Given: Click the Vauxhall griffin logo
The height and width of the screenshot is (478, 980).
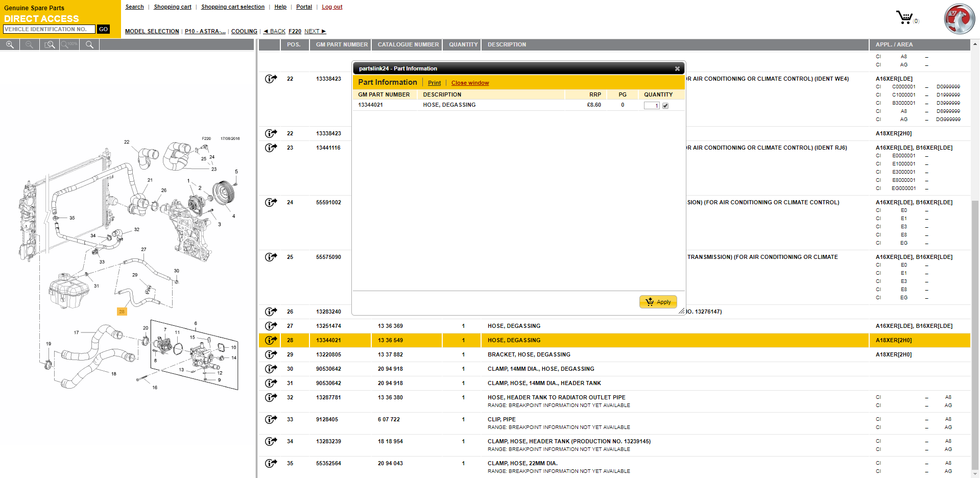Looking at the screenshot, I should [x=959, y=19].
